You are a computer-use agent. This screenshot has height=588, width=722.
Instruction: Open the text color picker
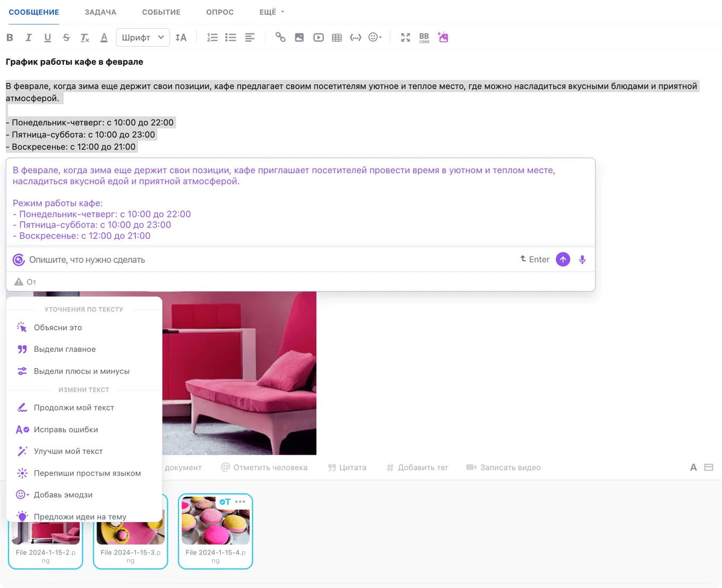point(104,37)
